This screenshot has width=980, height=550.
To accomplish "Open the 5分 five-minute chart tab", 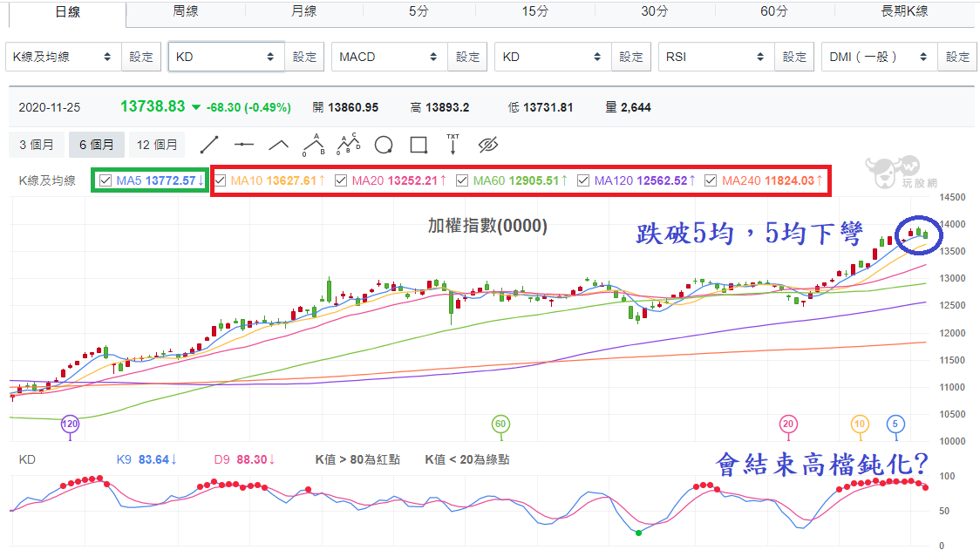I will tap(419, 11).
